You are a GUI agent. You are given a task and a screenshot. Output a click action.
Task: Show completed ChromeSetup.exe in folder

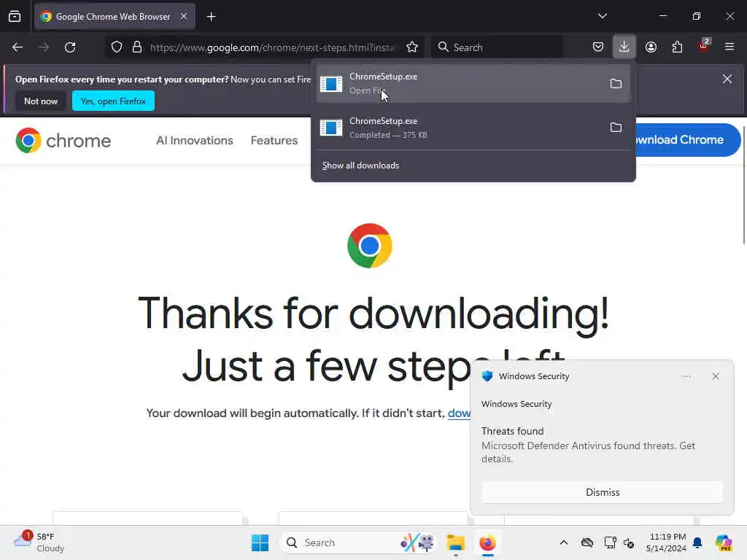(x=616, y=128)
